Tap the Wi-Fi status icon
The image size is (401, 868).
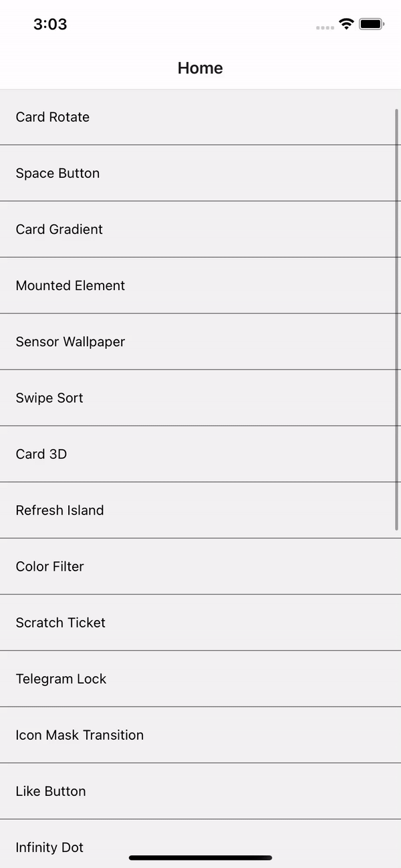pos(346,24)
